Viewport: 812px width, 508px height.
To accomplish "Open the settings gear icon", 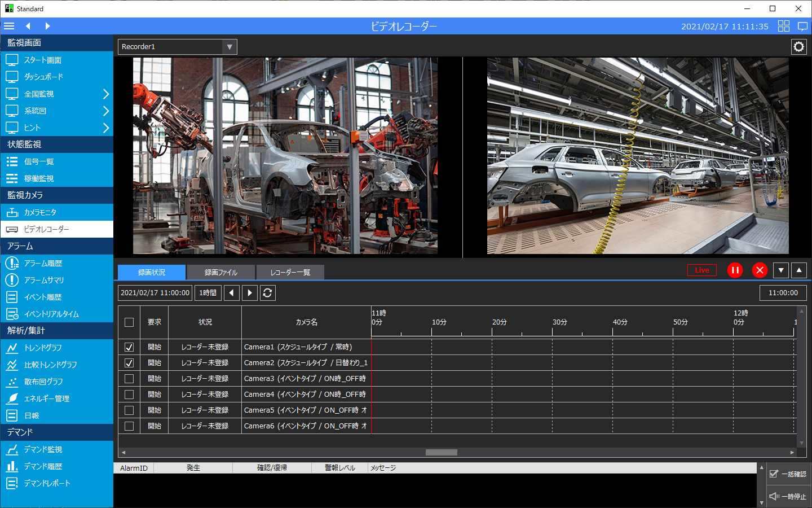I will click(x=798, y=47).
